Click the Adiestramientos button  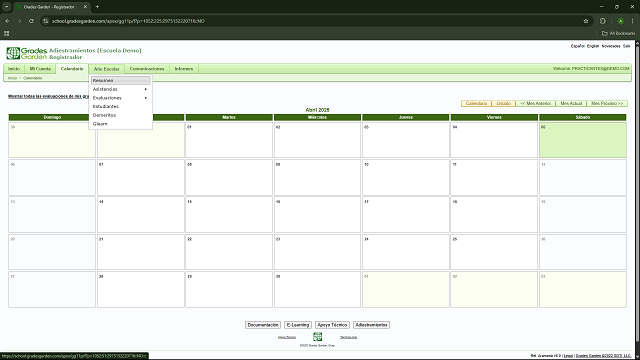371,325
